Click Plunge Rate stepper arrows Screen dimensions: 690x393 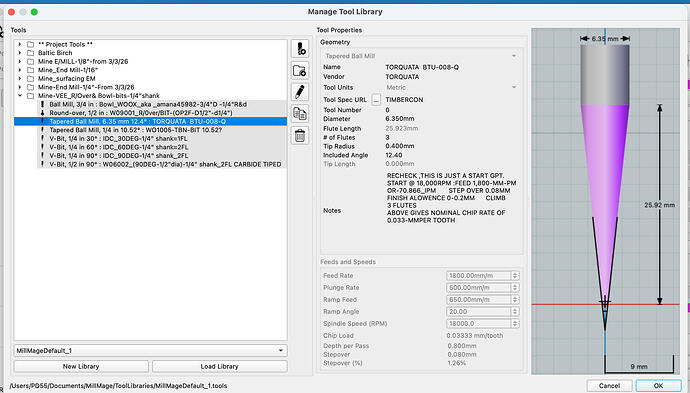[515, 287]
